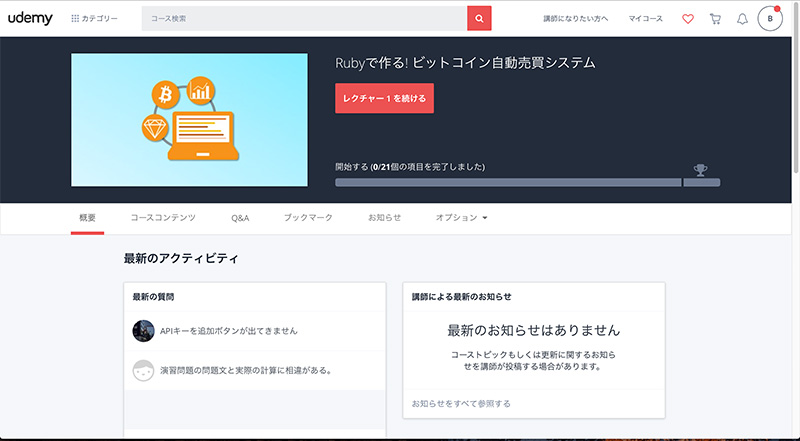800x441 pixels.
Task: Click the course progress bar
Action: pos(528,183)
